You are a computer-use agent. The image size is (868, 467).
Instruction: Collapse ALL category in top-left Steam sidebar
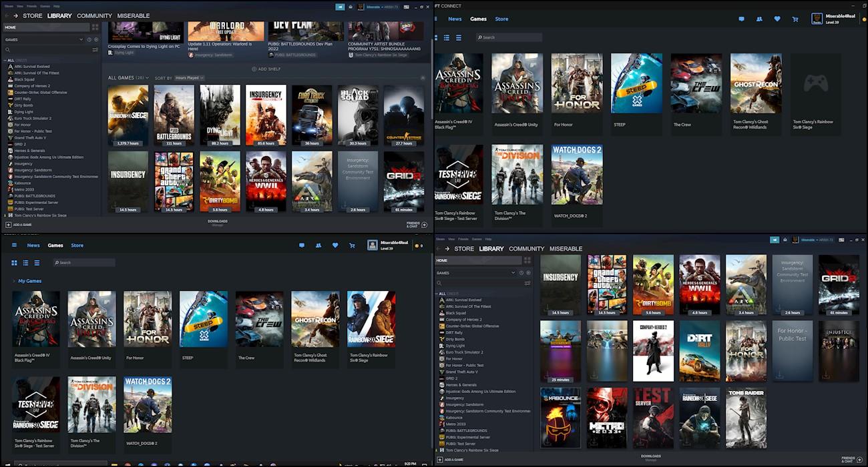click(5, 60)
